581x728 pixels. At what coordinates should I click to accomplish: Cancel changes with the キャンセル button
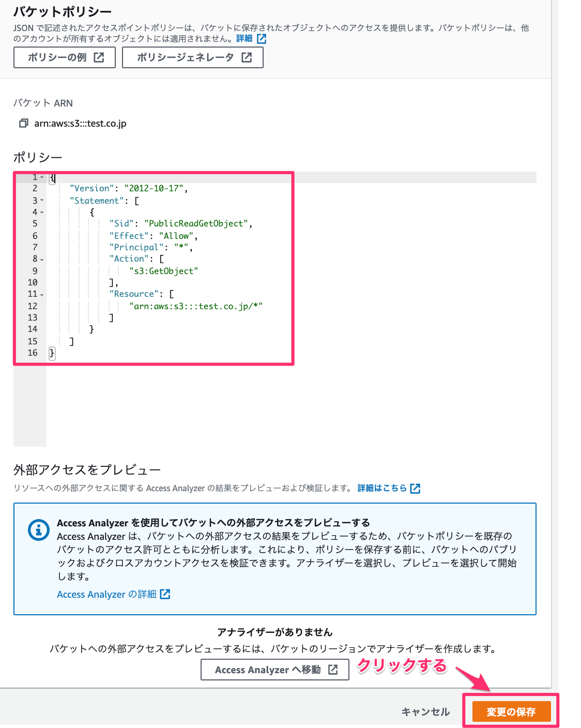tap(425, 711)
